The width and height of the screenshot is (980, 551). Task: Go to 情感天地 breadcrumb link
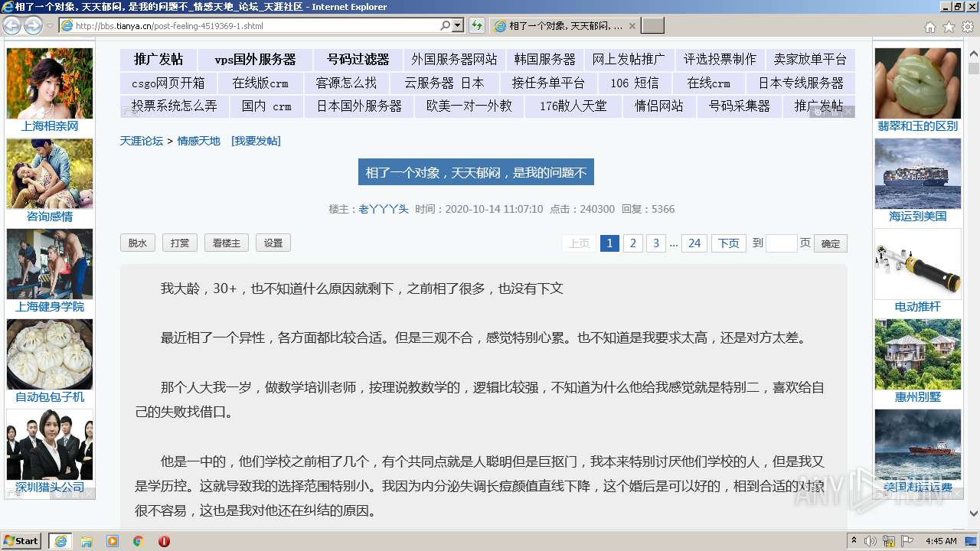pos(199,141)
